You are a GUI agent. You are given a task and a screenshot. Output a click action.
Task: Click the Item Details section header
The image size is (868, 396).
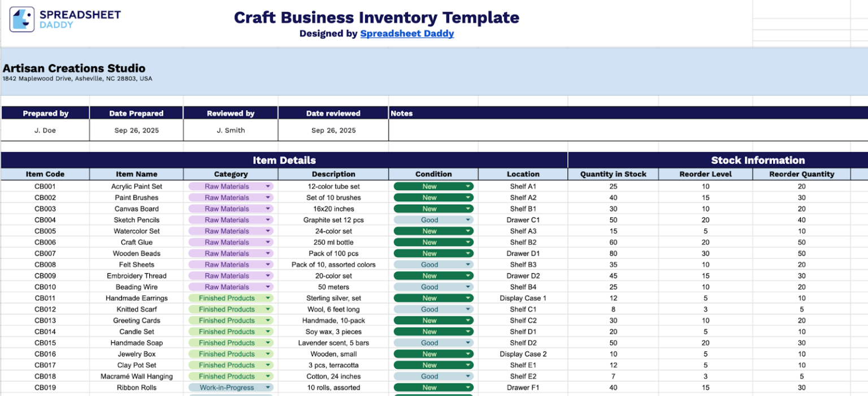click(x=285, y=160)
